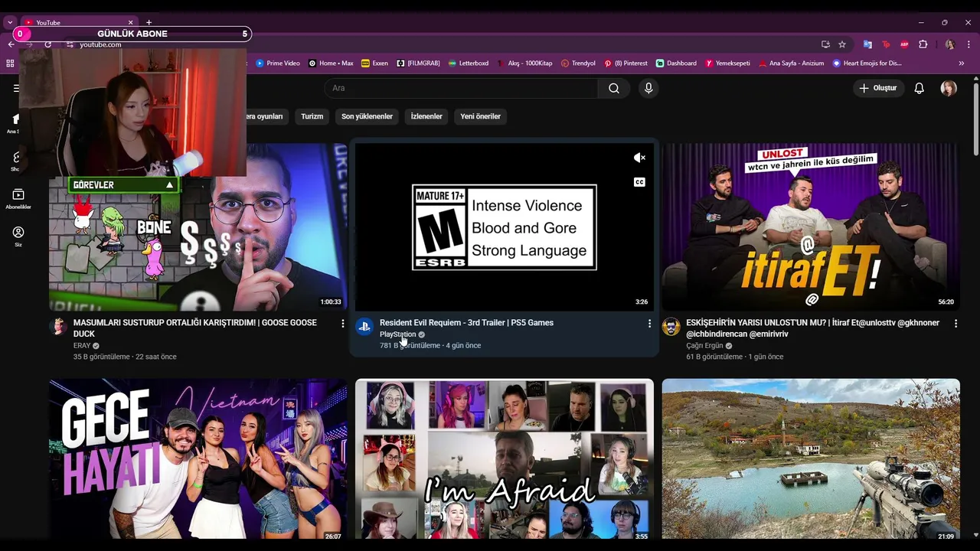The image size is (980, 551).
Task: Open Chrome three-dot menu
Action: pyautogui.click(x=969, y=44)
